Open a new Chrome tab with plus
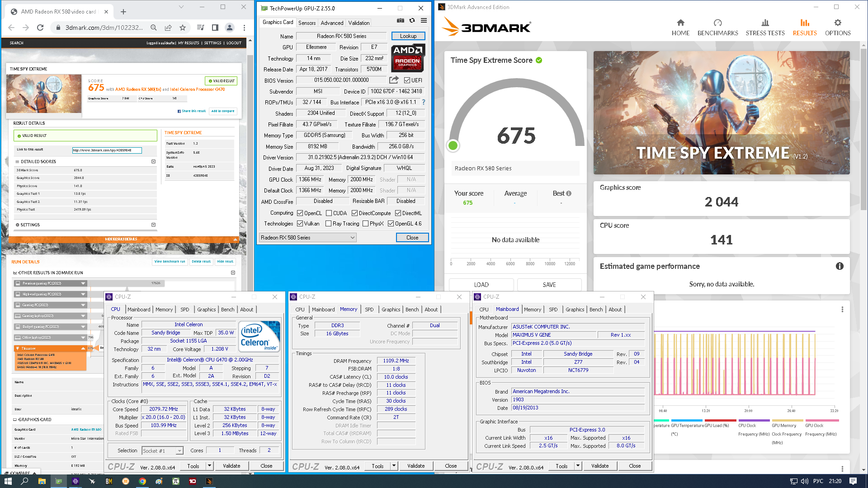868x488 pixels. click(x=123, y=12)
